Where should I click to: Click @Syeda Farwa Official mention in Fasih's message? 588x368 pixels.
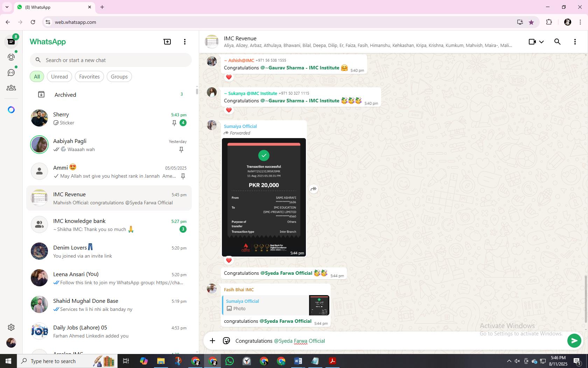285,321
